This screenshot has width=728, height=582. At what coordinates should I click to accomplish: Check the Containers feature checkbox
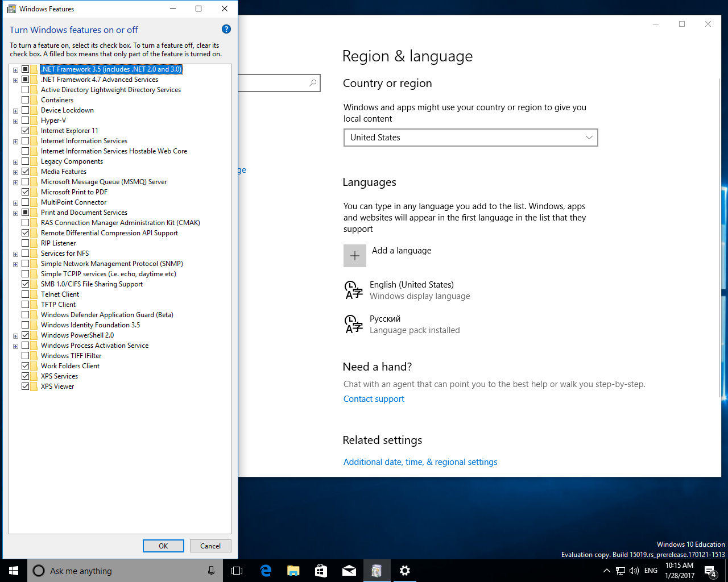coord(26,100)
